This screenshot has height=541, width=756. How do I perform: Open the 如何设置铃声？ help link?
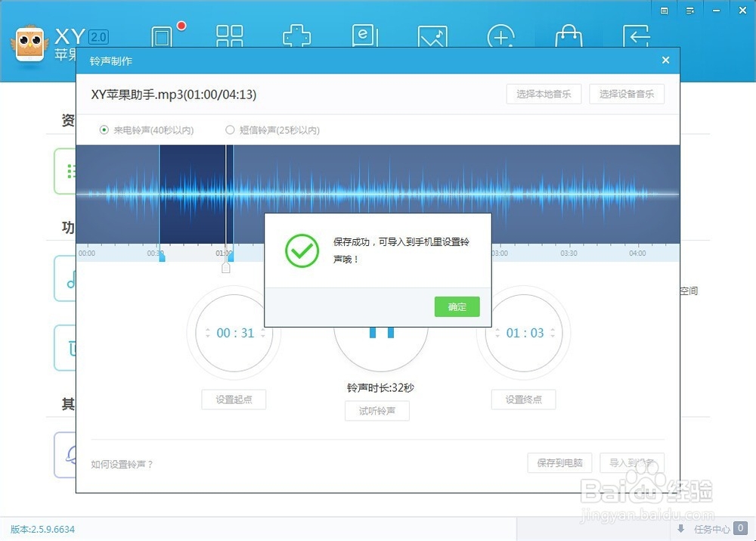click(x=122, y=465)
